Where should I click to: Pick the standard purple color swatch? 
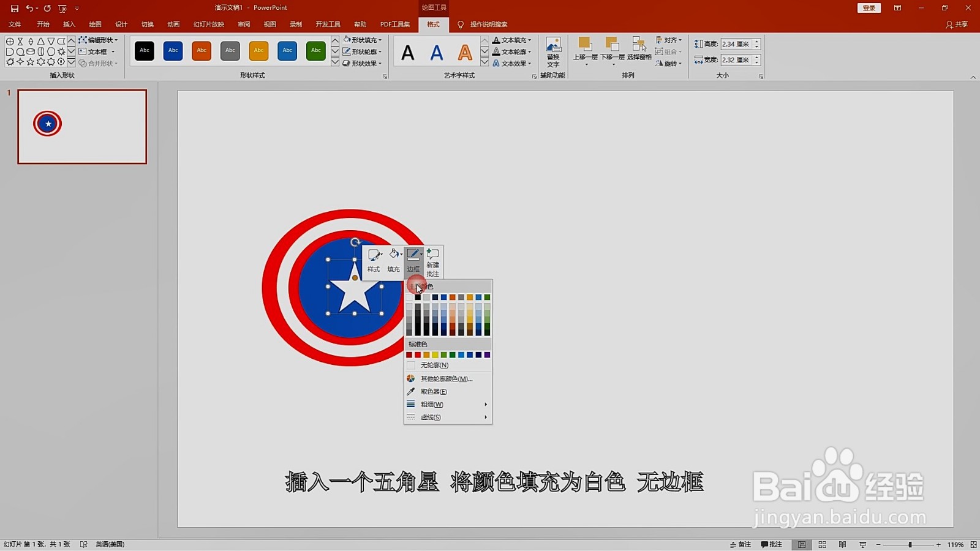coord(488,355)
